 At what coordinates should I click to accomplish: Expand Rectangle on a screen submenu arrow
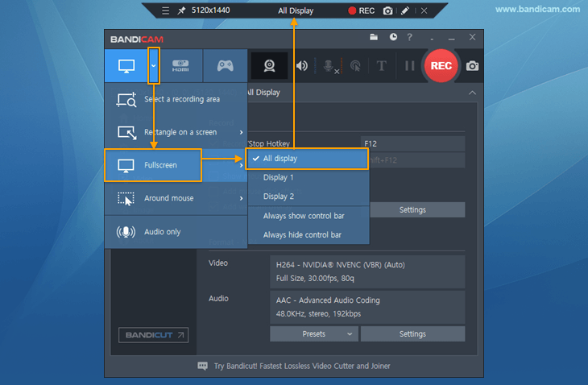pos(241,132)
